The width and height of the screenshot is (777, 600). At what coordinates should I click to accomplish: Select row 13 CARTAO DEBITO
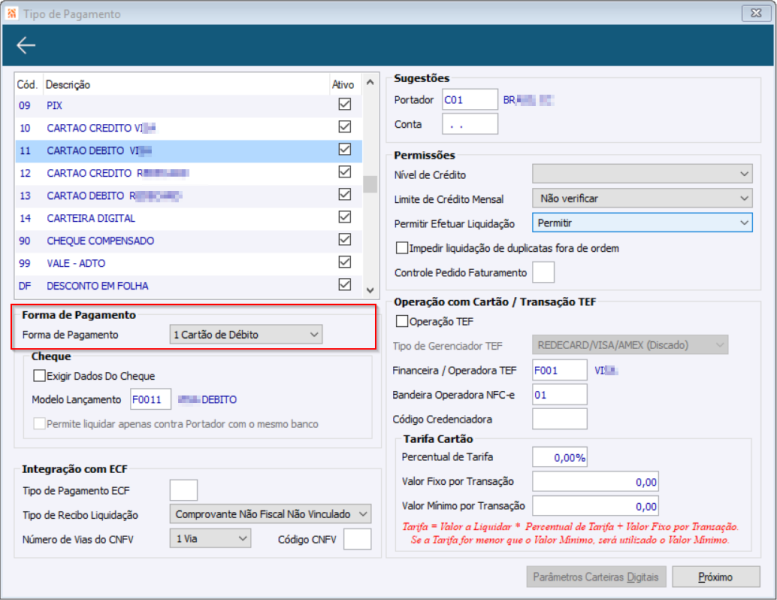click(x=189, y=195)
